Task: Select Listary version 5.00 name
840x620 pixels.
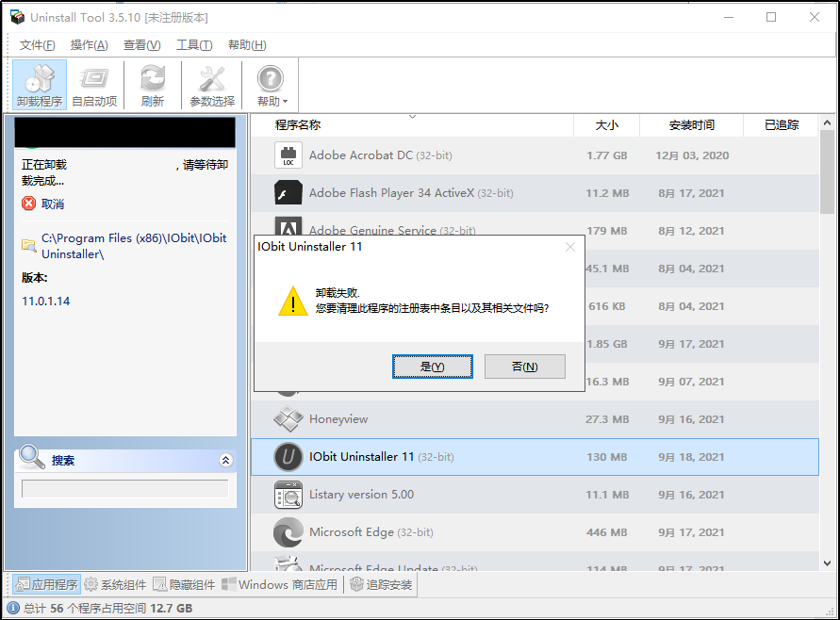Action: 362,494
